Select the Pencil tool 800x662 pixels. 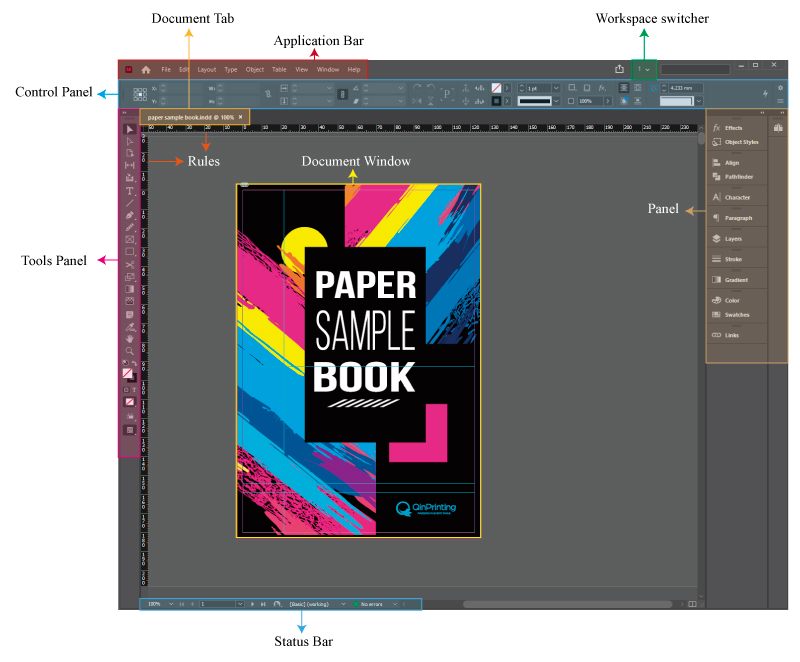[x=130, y=227]
